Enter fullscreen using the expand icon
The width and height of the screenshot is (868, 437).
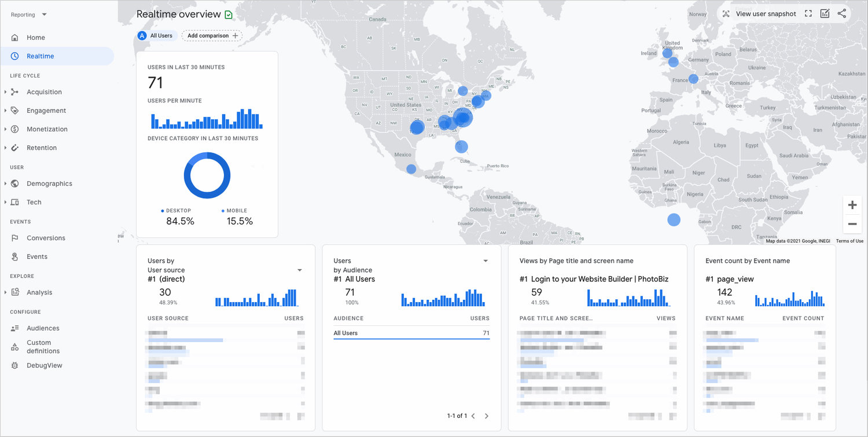[x=808, y=13]
